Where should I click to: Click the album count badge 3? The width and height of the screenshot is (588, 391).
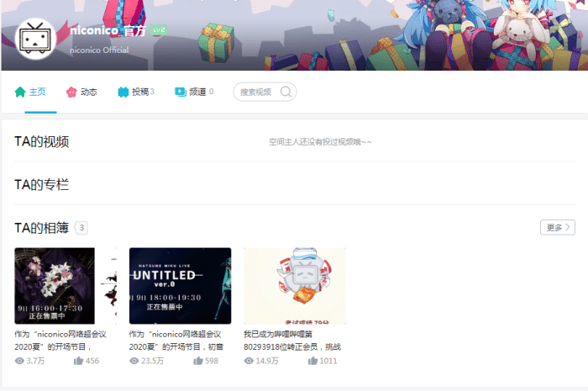click(x=81, y=228)
